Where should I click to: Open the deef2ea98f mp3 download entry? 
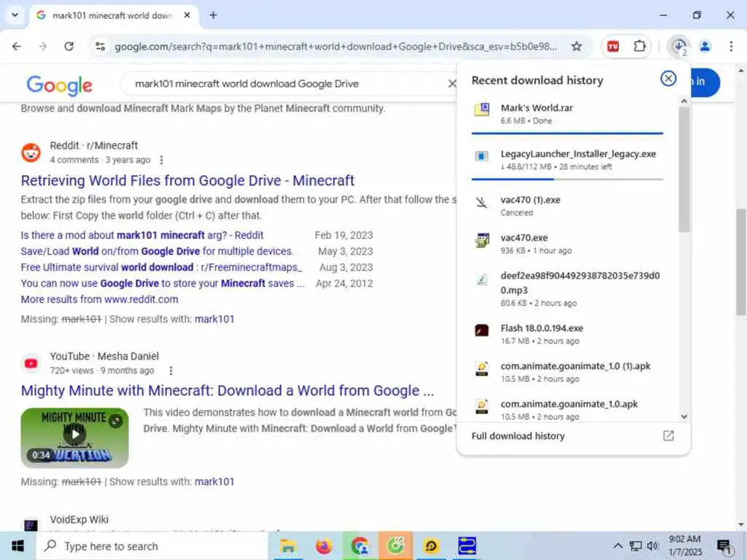(567, 289)
